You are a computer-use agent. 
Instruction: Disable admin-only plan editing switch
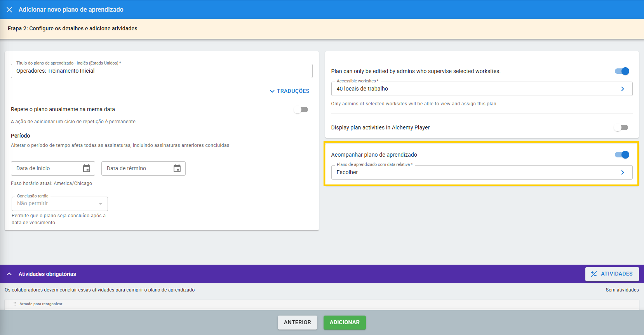point(621,71)
